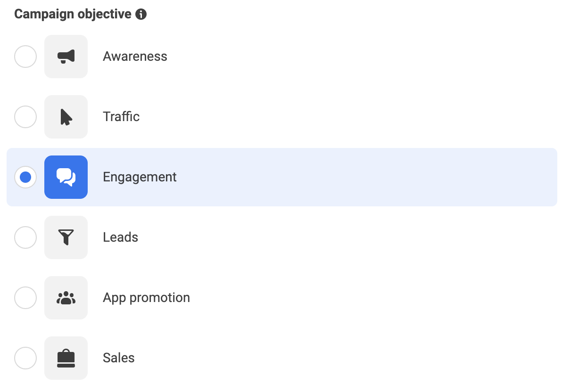
Task: Click the Leads funnel icon
Action: pos(66,237)
